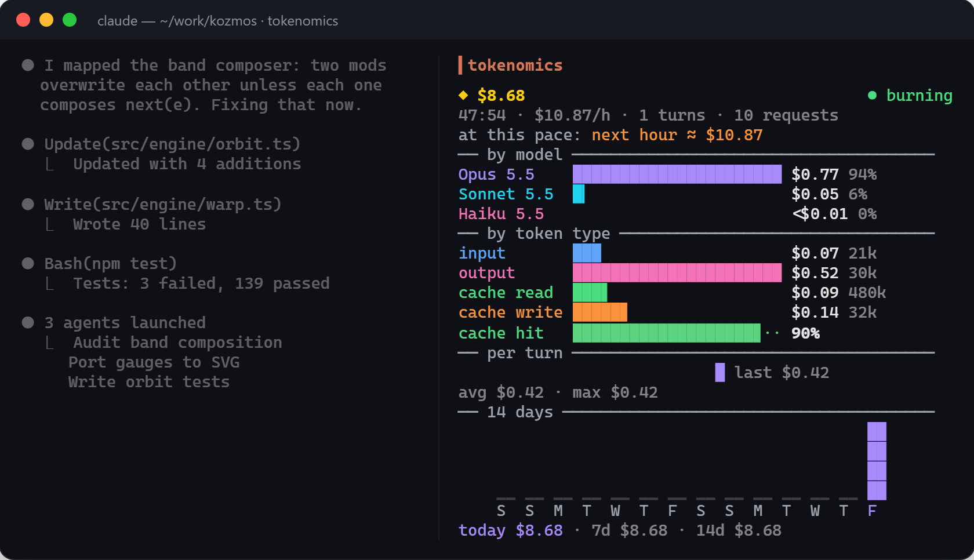Click the green cache read bar

click(x=590, y=292)
